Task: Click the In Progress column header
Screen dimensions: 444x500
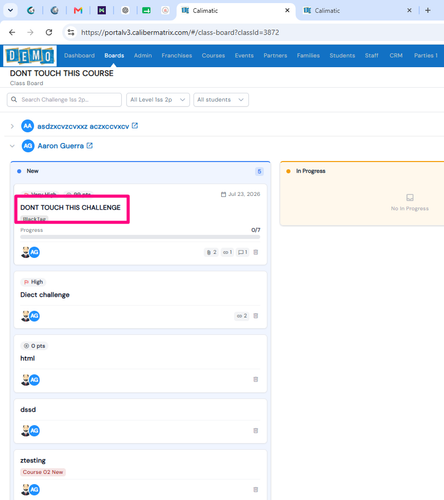Action: [x=310, y=171]
